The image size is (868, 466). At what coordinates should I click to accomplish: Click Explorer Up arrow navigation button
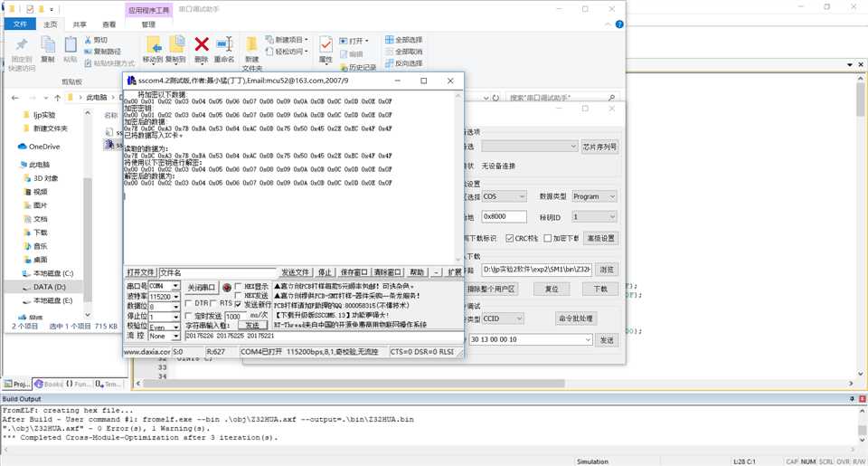[x=58, y=98]
